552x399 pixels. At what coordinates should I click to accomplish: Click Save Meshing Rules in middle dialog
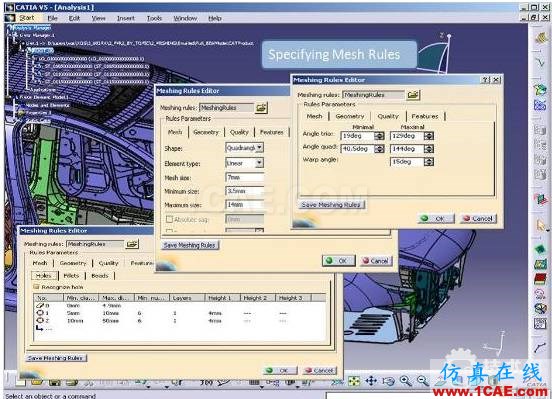(x=189, y=245)
